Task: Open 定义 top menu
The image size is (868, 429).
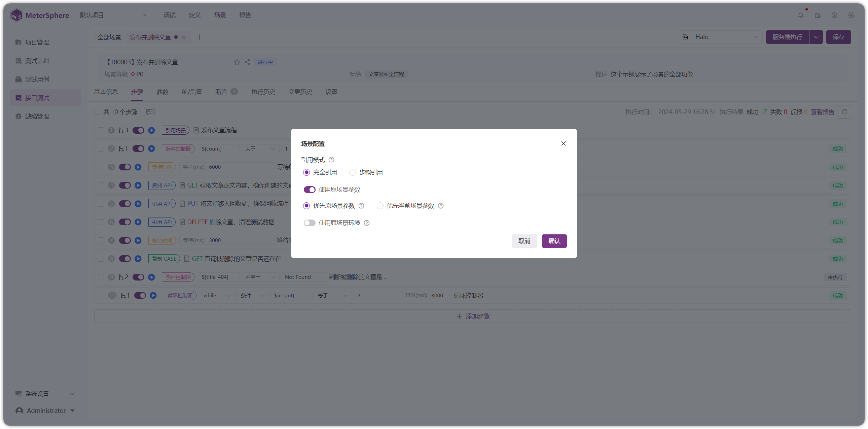Action: pyautogui.click(x=194, y=15)
